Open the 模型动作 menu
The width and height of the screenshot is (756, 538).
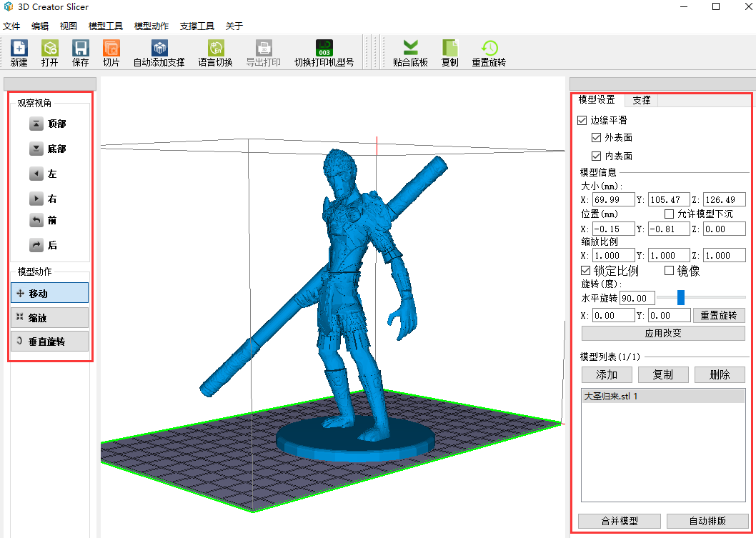pos(151,26)
